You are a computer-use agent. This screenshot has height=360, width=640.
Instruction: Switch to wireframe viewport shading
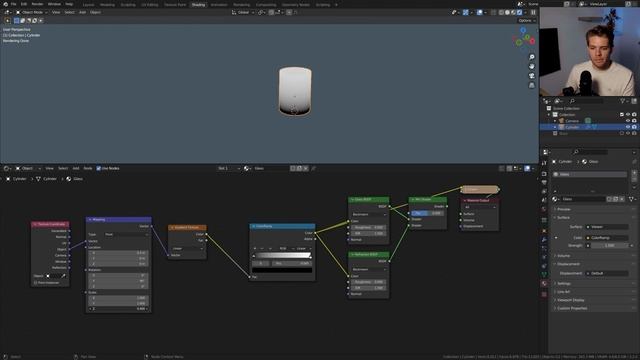501,12
